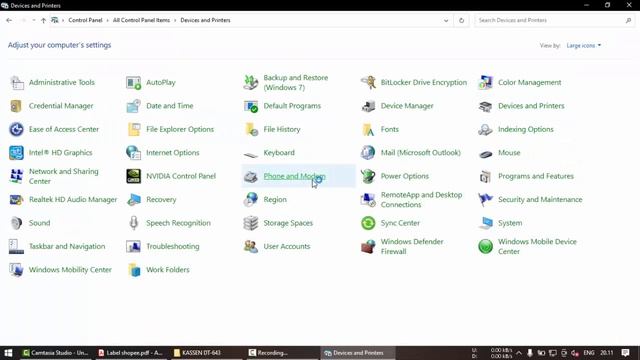Open Backup and Restore icon

(x=251, y=83)
